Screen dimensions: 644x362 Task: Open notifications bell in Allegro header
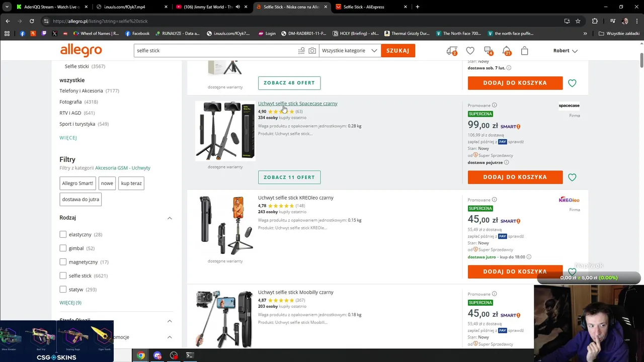point(506,51)
